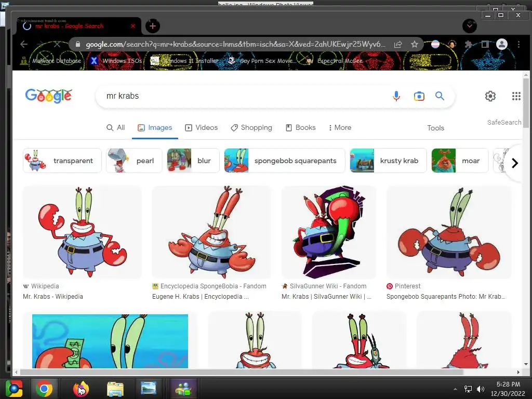Open 'Spongebob Squarepants Photo: Mr Krab' link

click(446, 297)
